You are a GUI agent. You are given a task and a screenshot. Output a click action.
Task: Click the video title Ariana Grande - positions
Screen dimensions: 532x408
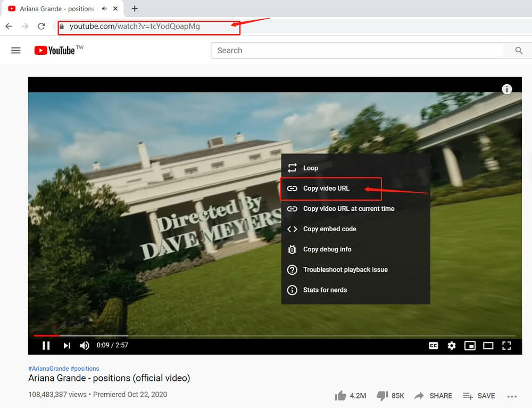[109, 378]
